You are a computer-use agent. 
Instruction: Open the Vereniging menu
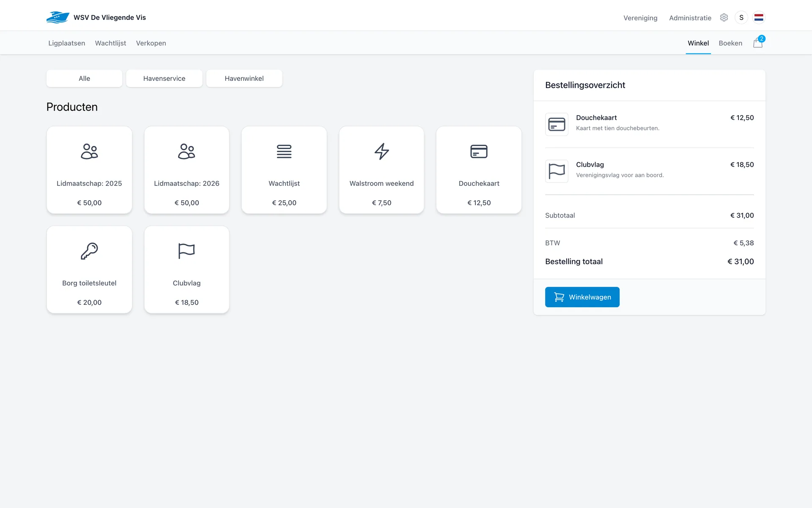tap(640, 18)
